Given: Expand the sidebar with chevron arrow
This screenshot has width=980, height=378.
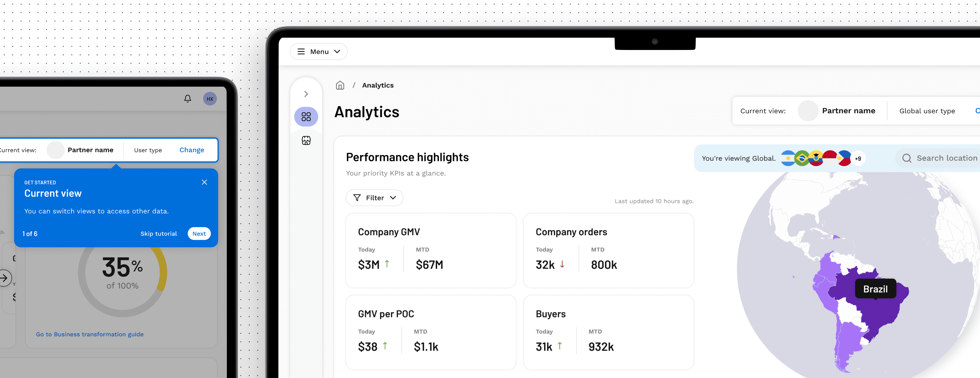Looking at the screenshot, I should coord(306,94).
